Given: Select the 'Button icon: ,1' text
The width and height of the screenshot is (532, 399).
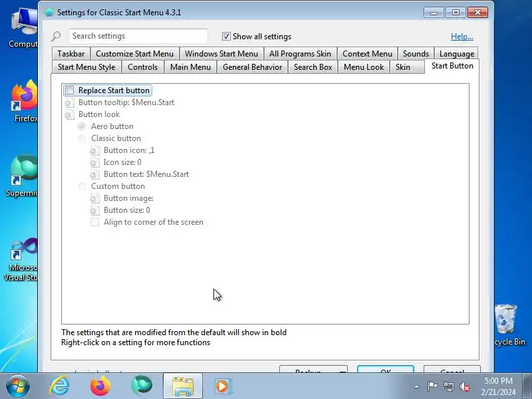Looking at the screenshot, I should click(x=129, y=150).
